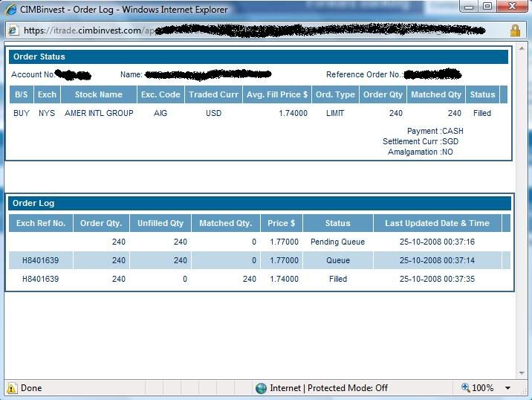Open the zoom level dropdown arrow
The image size is (532, 400).
click(508, 388)
